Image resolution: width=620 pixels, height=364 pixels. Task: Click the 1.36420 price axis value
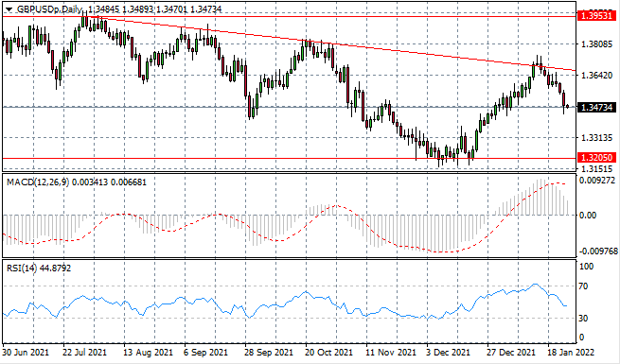tap(597, 75)
